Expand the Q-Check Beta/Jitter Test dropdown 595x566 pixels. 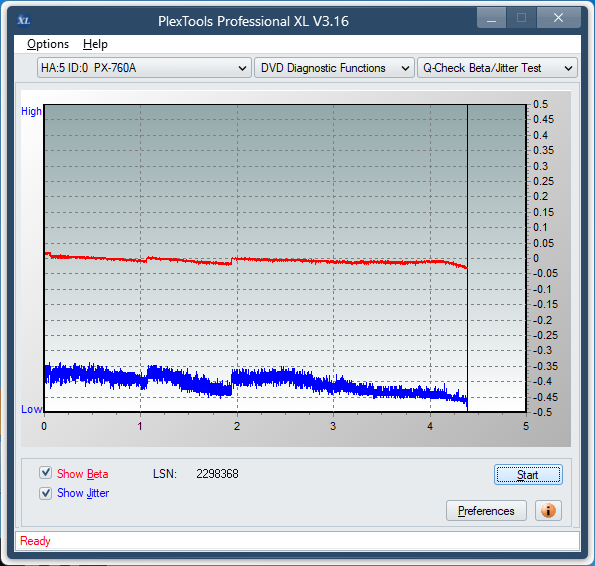coord(497,68)
